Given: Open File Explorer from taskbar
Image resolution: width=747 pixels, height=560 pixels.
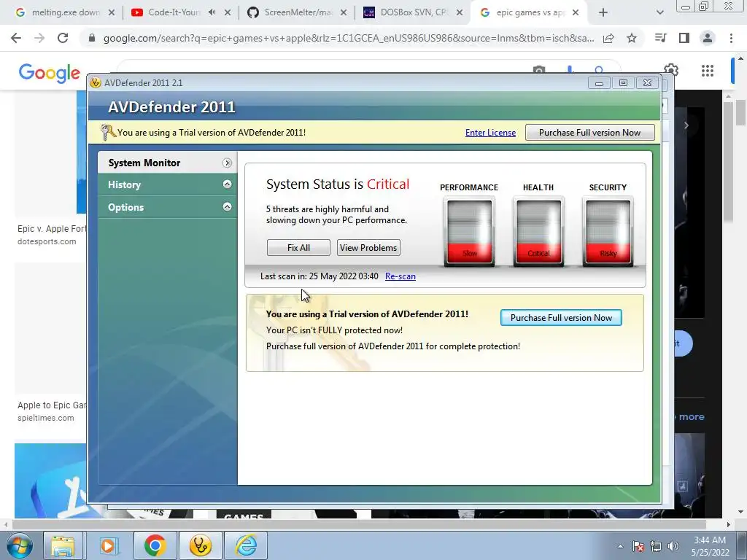Looking at the screenshot, I should click(x=63, y=545).
